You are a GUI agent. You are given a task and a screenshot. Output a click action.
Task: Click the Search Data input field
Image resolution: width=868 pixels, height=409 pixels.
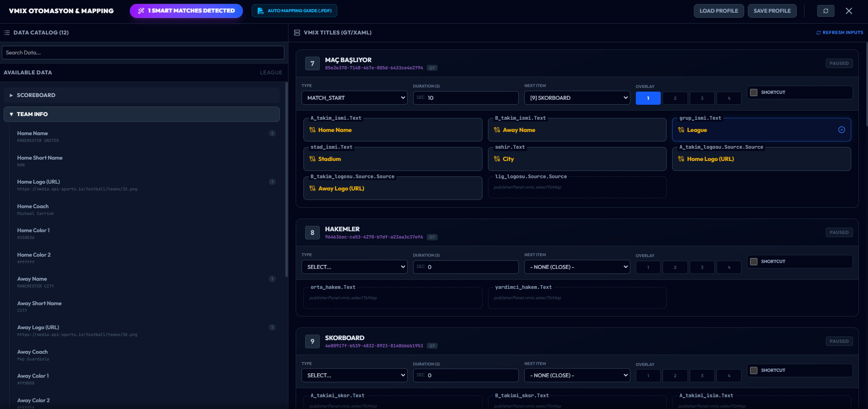click(143, 53)
